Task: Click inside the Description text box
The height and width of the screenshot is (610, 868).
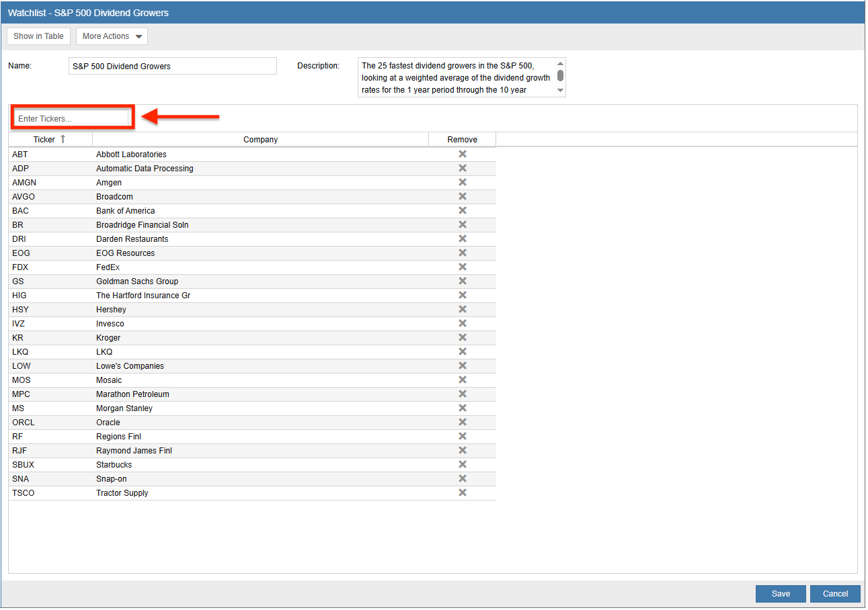Action: click(456, 77)
